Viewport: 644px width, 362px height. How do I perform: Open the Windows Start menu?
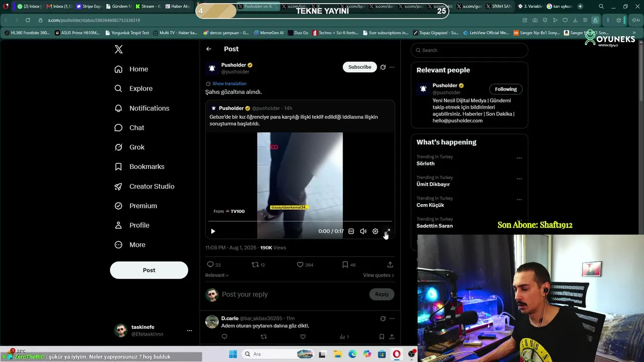233,354
